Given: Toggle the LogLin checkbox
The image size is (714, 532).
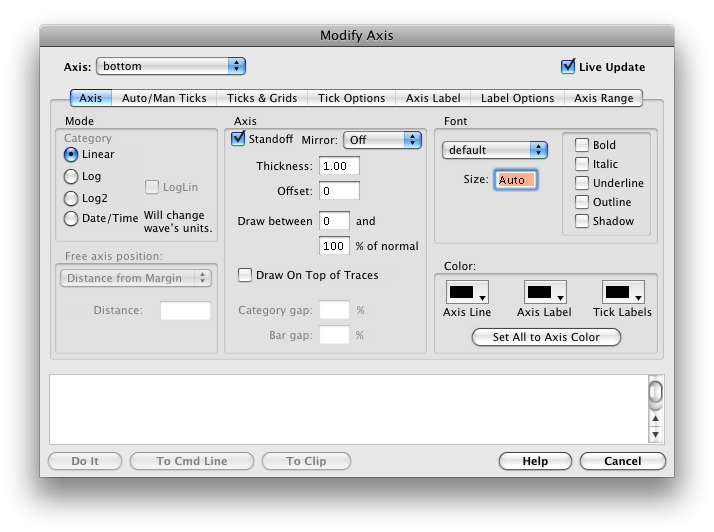Looking at the screenshot, I should 152,187.
